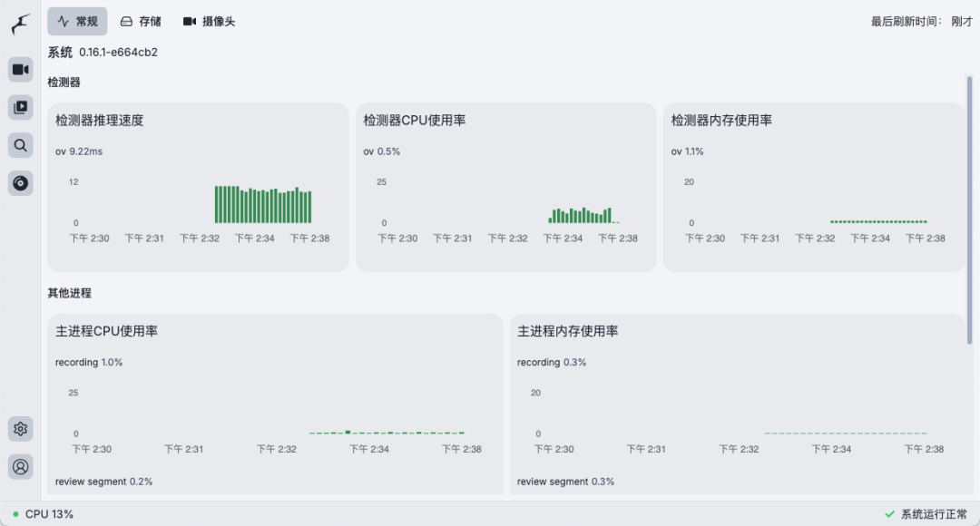This screenshot has height=526, width=980.
Task: Switch to the 摄像头 tab
Action: 209,21
